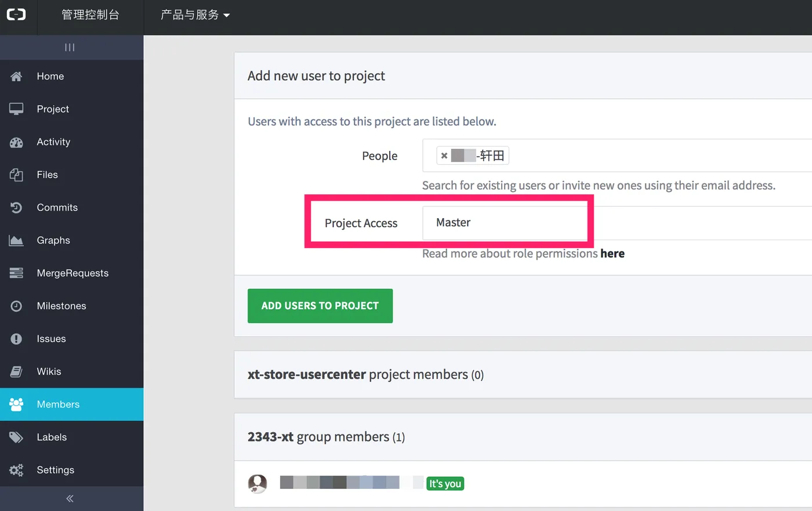Click the 2343-xt group members heading

[x=326, y=437]
